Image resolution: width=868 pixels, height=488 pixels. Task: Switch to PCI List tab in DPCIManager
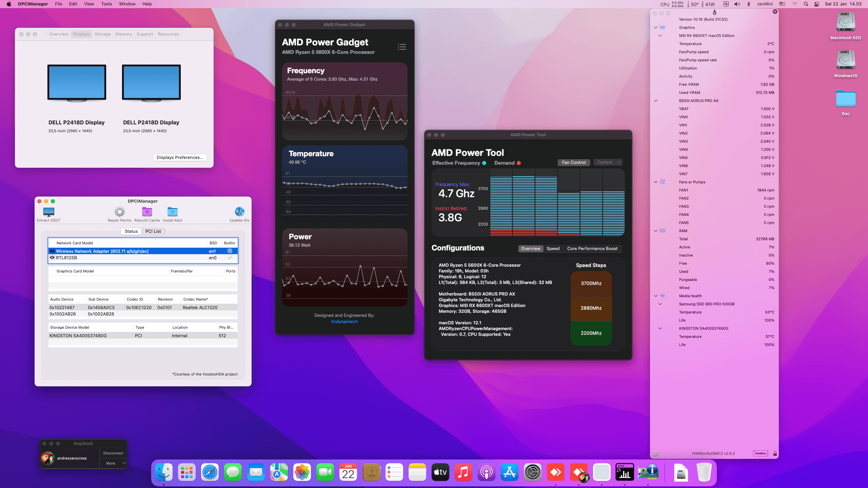pos(153,231)
